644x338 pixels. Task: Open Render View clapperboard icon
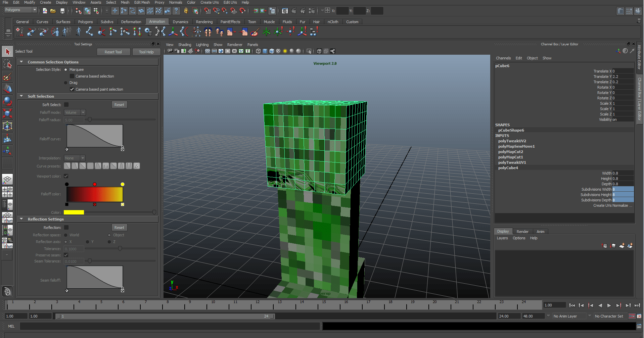pos(285,11)
